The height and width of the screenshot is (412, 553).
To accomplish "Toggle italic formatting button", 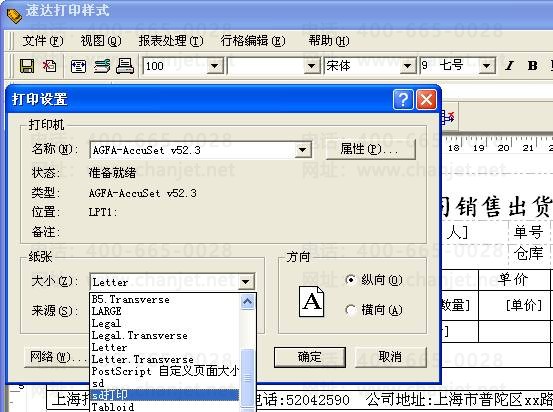I will point(509,66).
